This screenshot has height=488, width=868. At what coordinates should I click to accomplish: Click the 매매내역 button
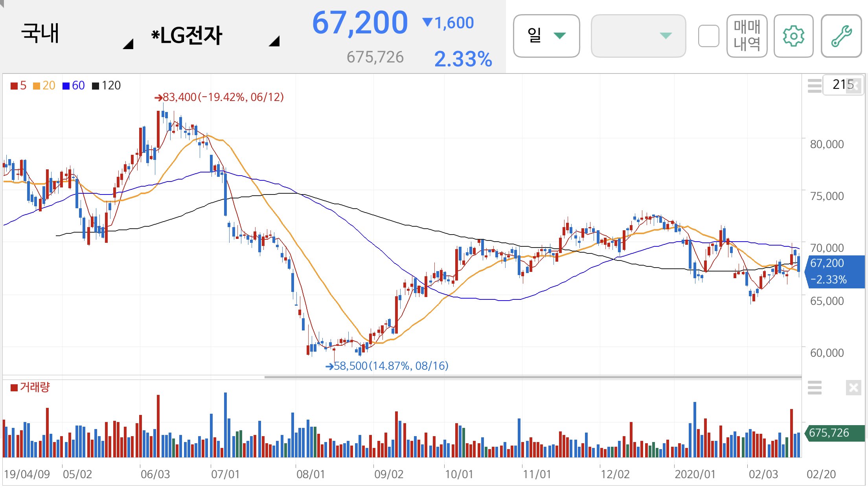pos(747,36)
